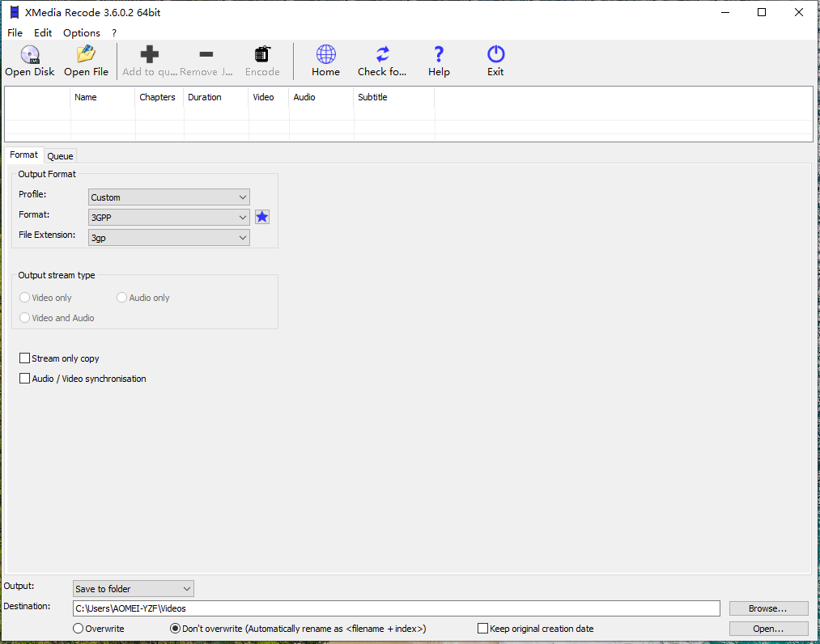
Task: Click the blue star favorite button
Action: point(262,217)
